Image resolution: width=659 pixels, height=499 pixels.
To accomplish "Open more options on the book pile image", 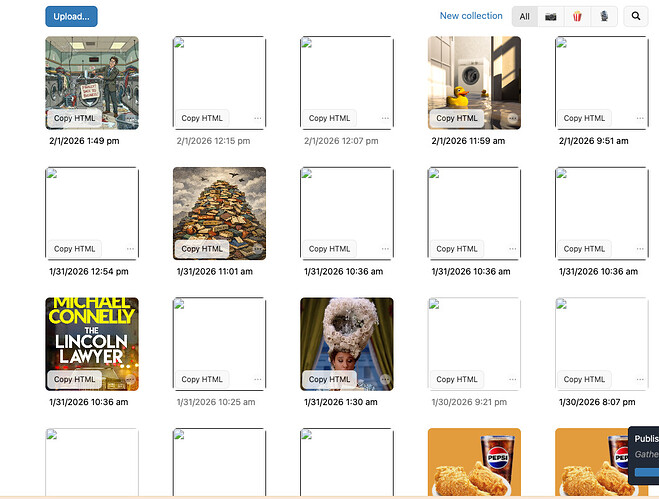I will (x=258, y=249).
